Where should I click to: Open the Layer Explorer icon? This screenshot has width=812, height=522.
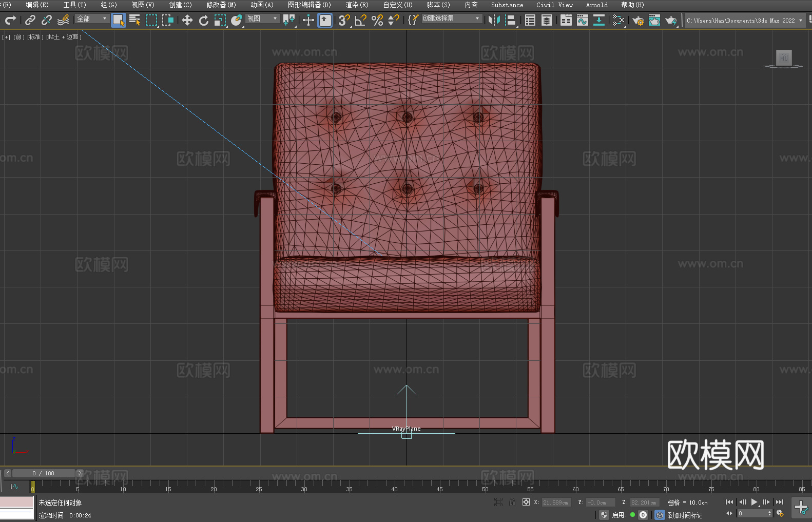[x=547, y=20]
